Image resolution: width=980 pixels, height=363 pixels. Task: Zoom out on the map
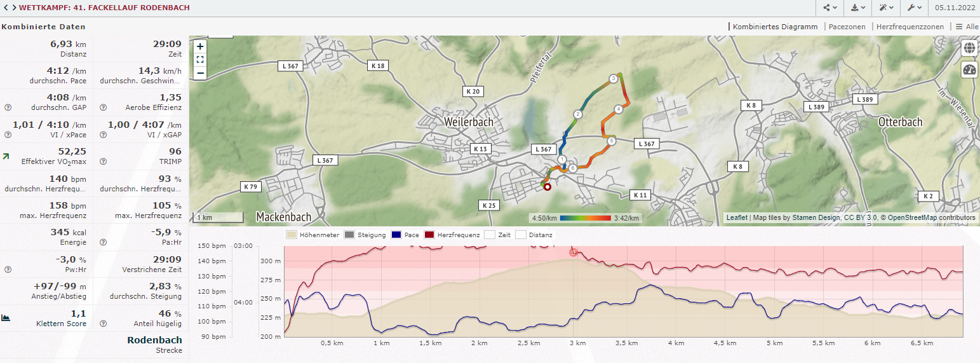[x=200, y=73]
